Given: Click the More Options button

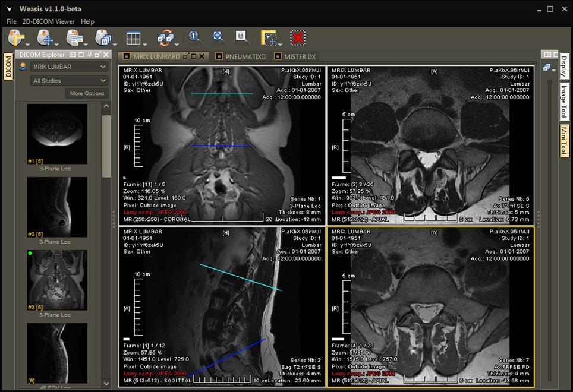Looking at the screenshot, I should tap(87, 93).
